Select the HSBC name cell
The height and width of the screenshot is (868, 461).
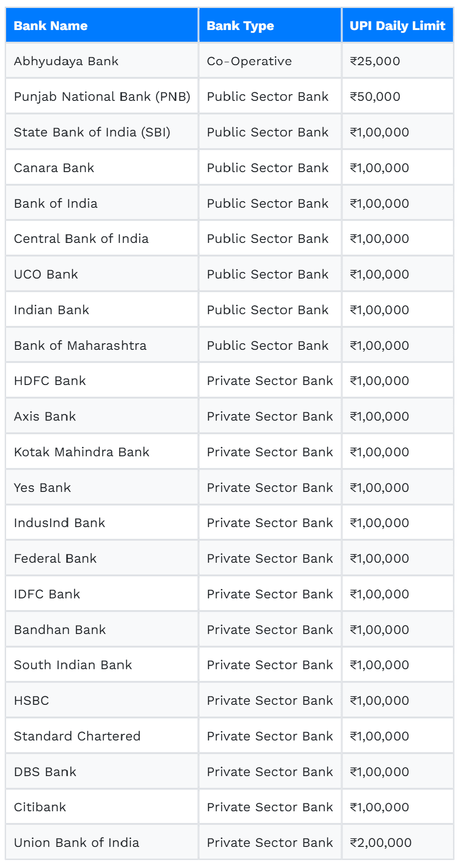pos(102,701)
